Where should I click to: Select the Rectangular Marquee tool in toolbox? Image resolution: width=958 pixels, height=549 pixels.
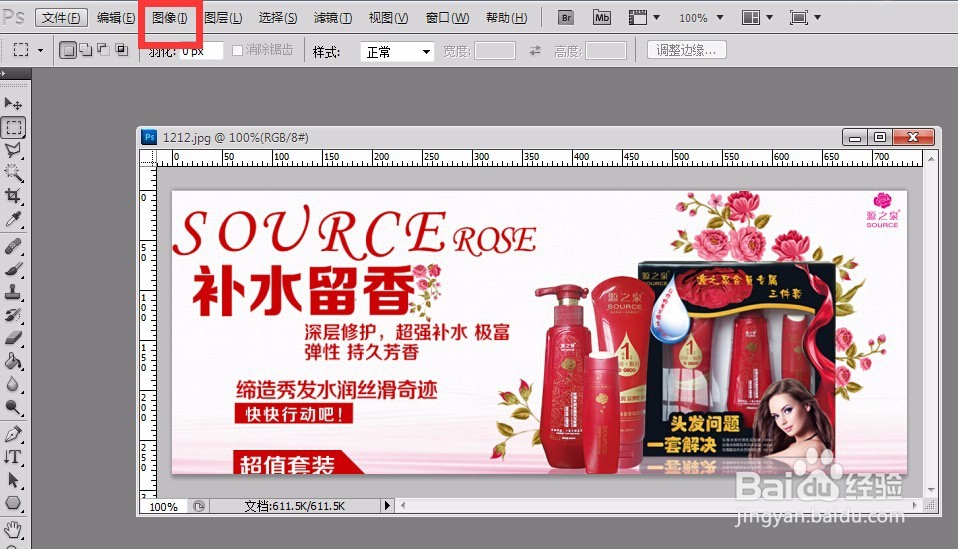(13, 127)
